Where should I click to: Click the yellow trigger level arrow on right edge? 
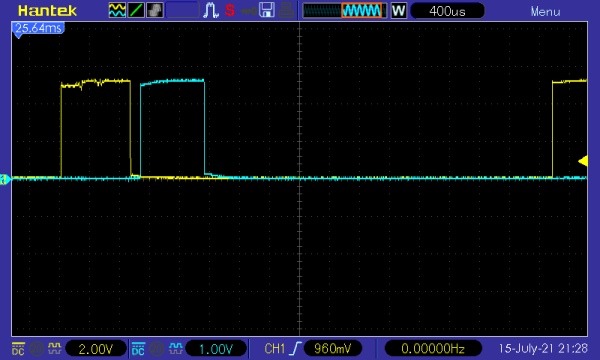[x=583, y=161]
